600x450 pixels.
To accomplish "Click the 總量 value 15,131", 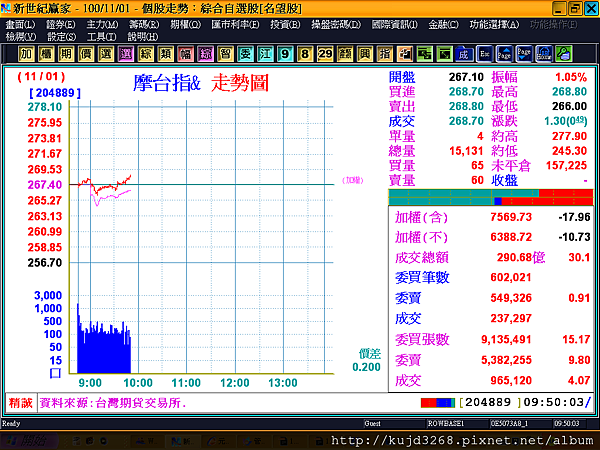I will tap(466, 151).
